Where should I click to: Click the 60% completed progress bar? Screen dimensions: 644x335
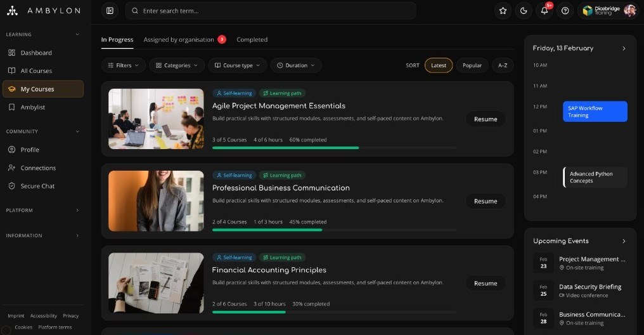click(334, 148)
